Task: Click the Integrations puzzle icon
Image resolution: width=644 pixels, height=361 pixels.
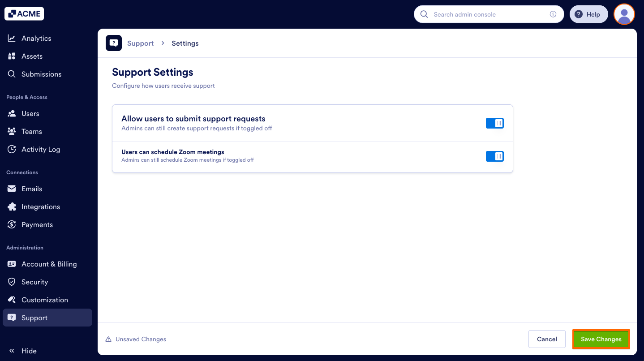Action: click(x=12, y=207)
